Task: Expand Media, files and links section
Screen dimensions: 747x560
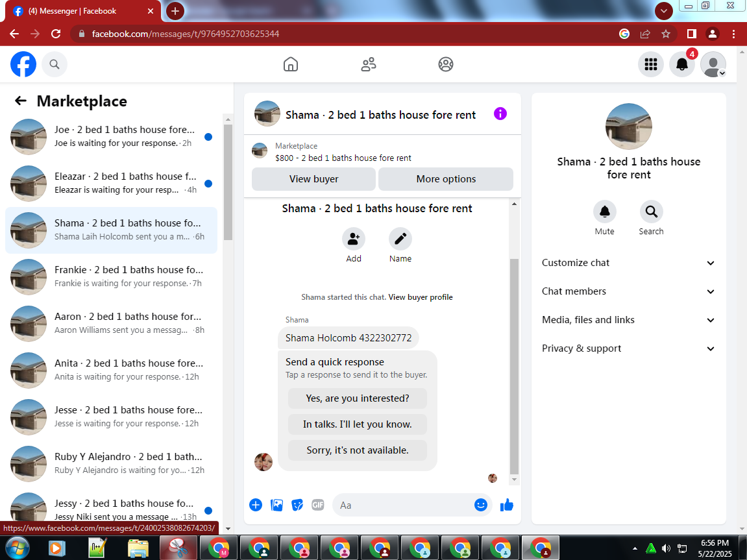Action: tap(628, 320)
